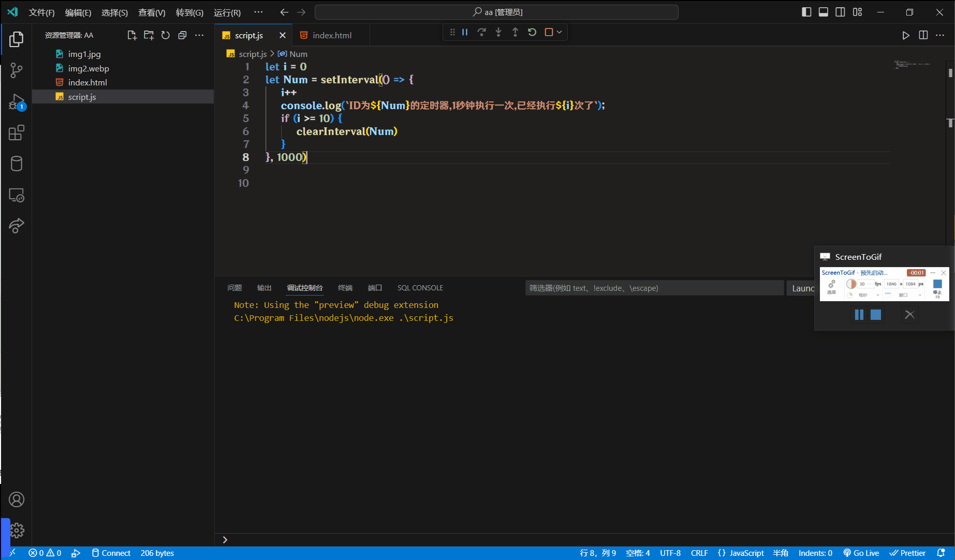Open the Remote Explorer view
955x560 pixels.
(17, 195)
